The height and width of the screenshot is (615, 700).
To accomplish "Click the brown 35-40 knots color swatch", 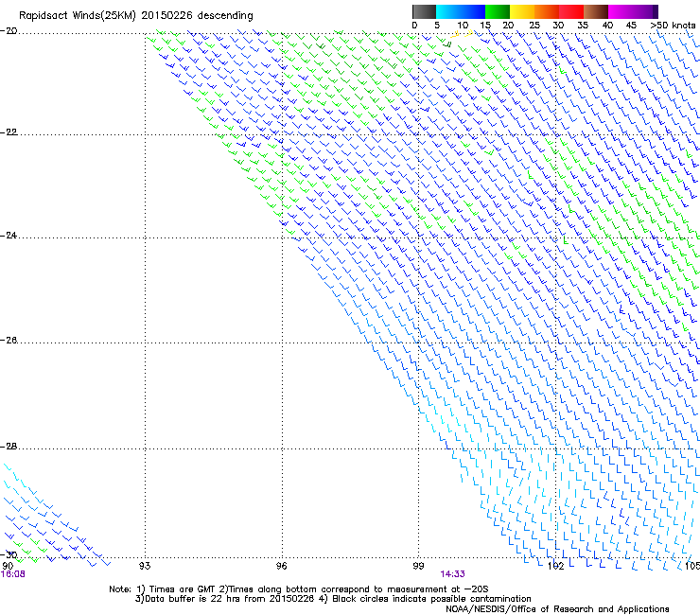I will point(596,11).
